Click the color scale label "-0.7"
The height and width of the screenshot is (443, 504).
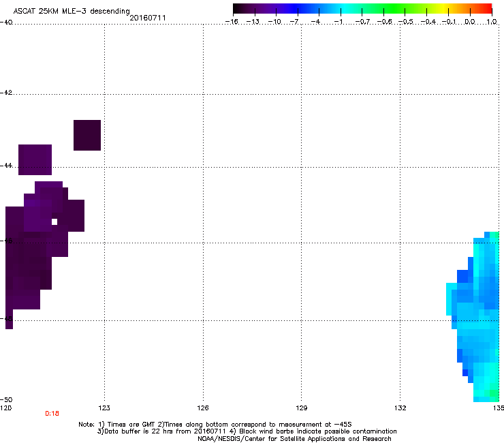(362, 22)
